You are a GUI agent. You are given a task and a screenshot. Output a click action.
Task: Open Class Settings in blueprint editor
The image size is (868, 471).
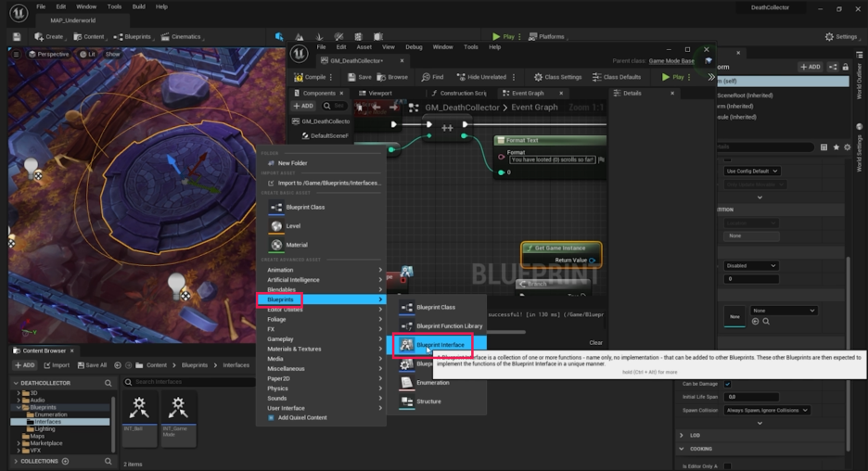click(558, 77)
